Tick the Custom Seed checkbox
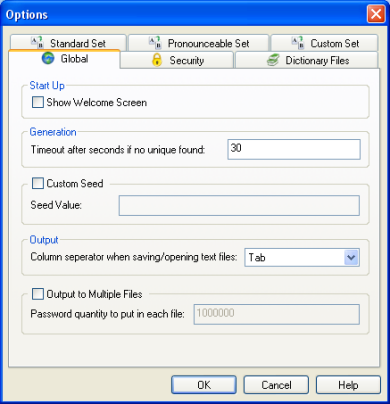The image size is (390, 404). tap(38, 183)
